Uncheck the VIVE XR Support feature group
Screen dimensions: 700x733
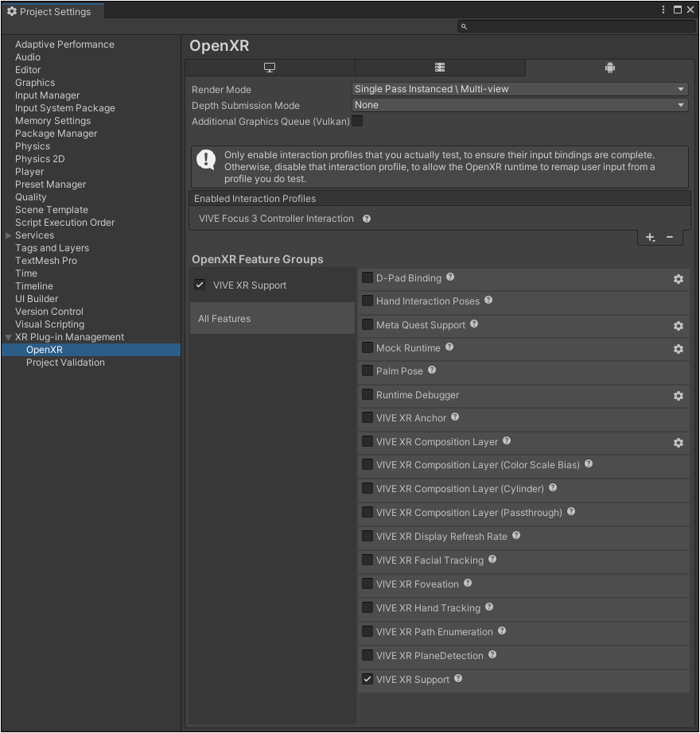(200, 285)
